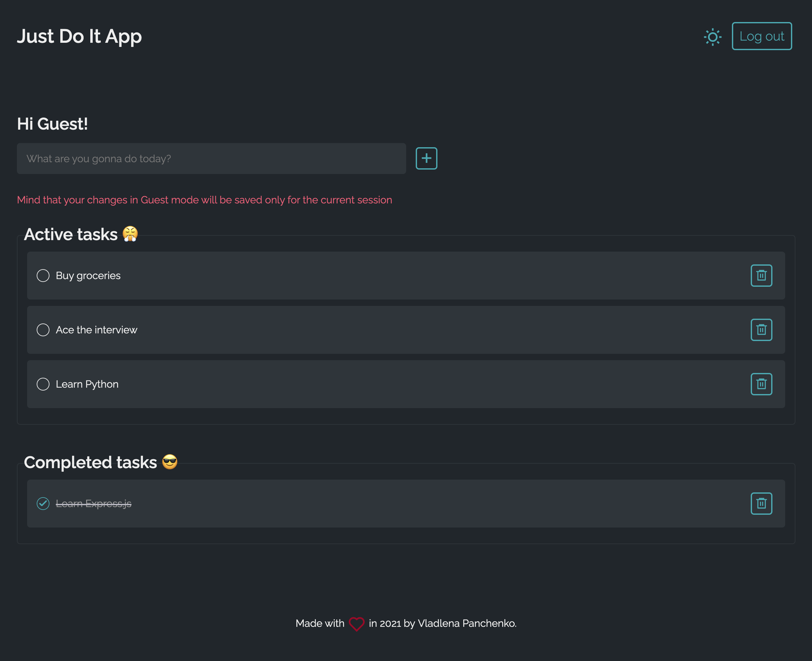
Task: Click the 'Just Do It App' title
Action: click(x=79, y=36)
